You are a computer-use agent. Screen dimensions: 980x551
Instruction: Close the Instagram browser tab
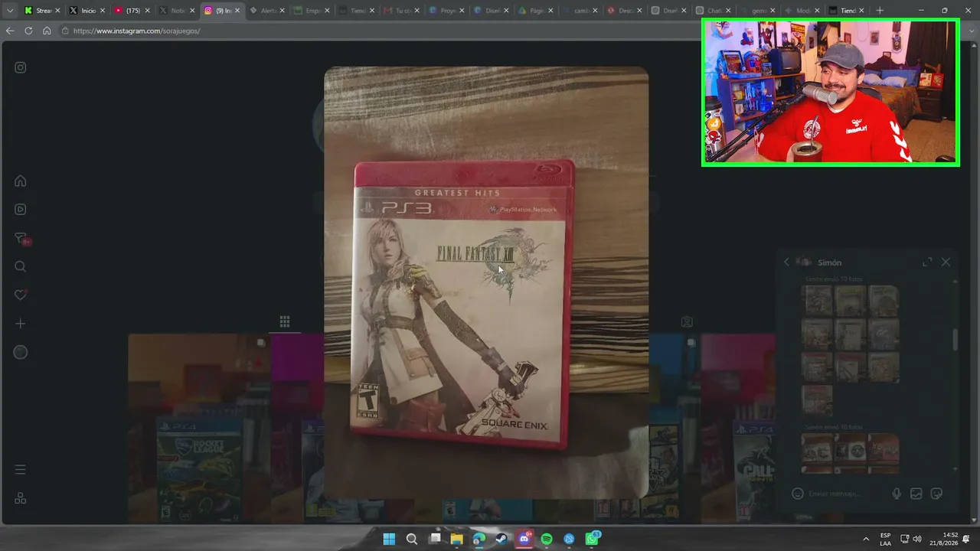(x=237, y=11)
